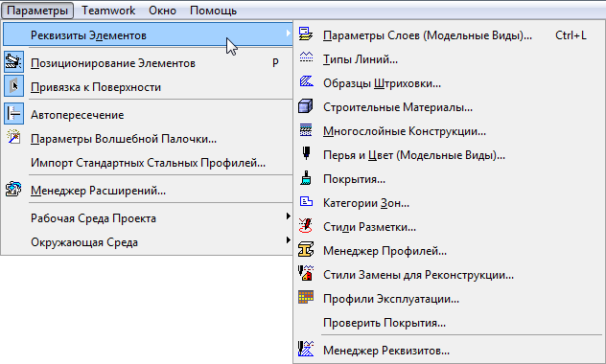Toggle the Позиционирование Элементов icon
Screen dimensions: 606x364
pos(14,61)
